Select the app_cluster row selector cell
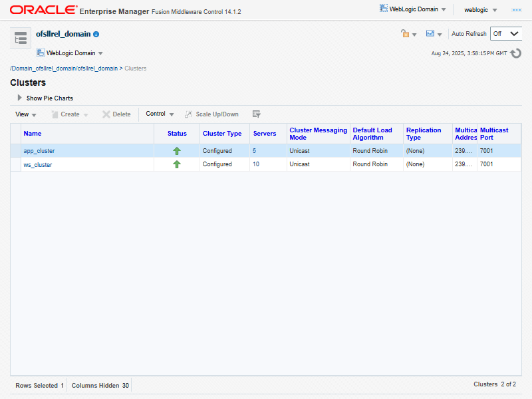 pyautogui.click(x=15, y=151)
